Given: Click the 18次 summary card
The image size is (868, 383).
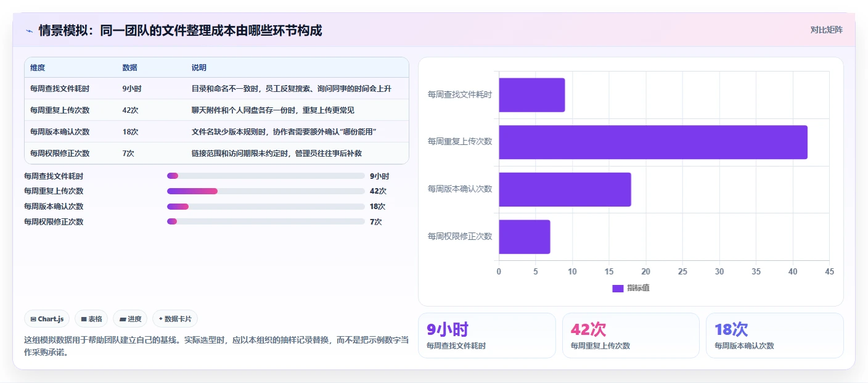Looking at the screenshot, I should pos(775,336).
